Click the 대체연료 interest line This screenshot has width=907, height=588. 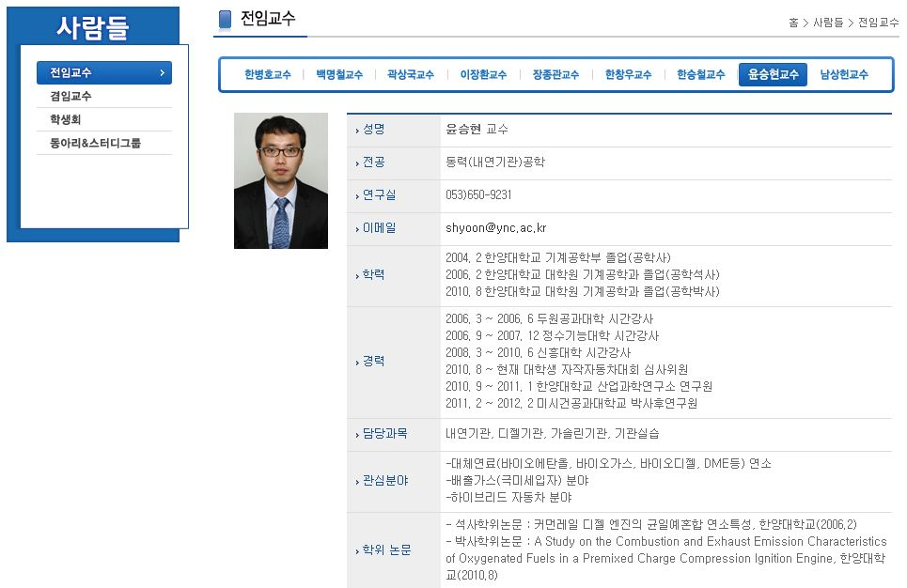pyautogui.click(x=608, y=464)
